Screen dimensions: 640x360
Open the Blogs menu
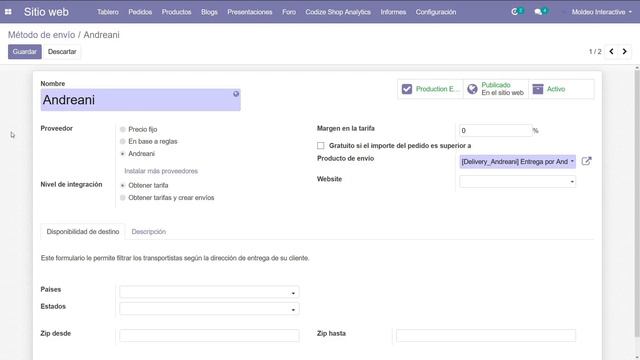tap(209, 12)
